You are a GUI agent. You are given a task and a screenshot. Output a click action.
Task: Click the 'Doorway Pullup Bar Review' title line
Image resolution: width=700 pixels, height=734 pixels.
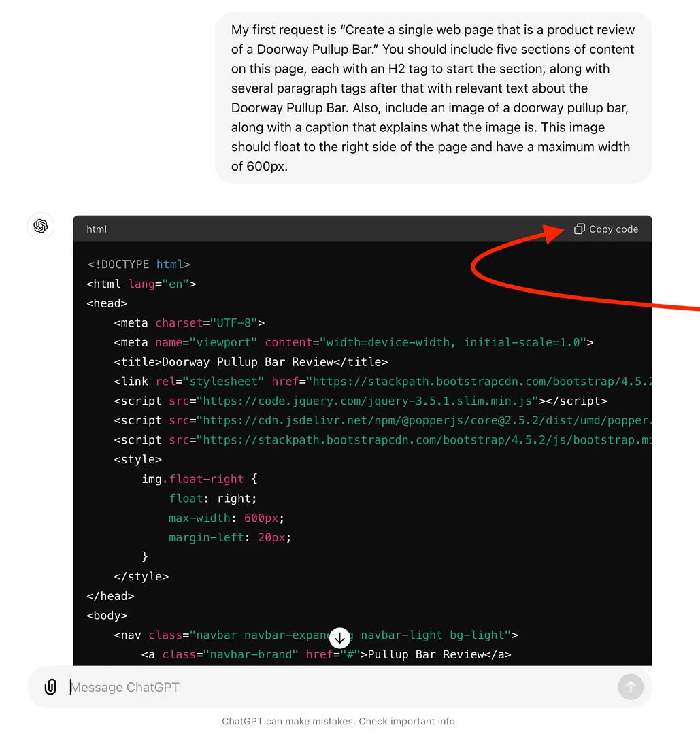click(x=251, y=362)
